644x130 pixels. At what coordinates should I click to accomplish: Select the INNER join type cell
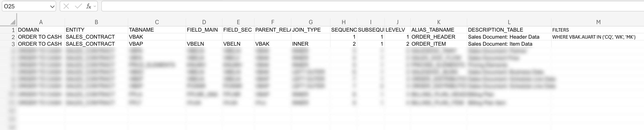(300, 44)
